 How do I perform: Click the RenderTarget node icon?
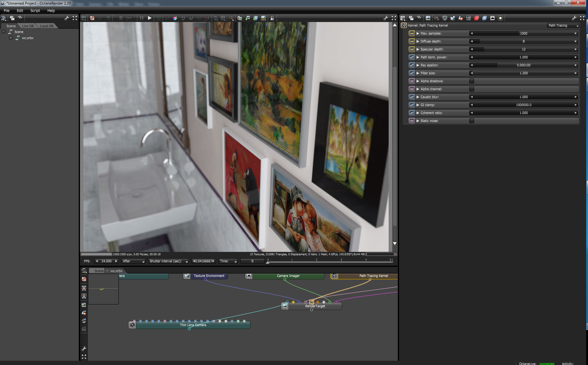pyautogui.click(x=285, y=306)
